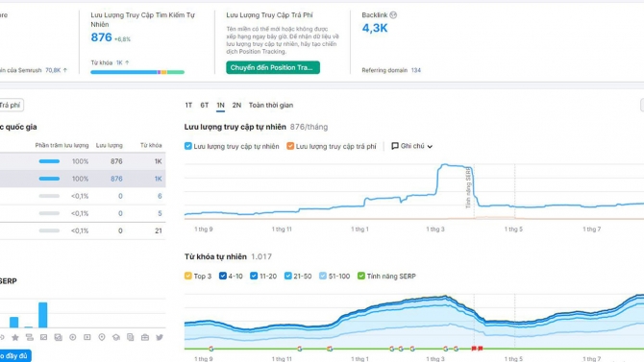Click the round play video SERP icon
Viewport: 644px width, 362px height.
[73, 337]
